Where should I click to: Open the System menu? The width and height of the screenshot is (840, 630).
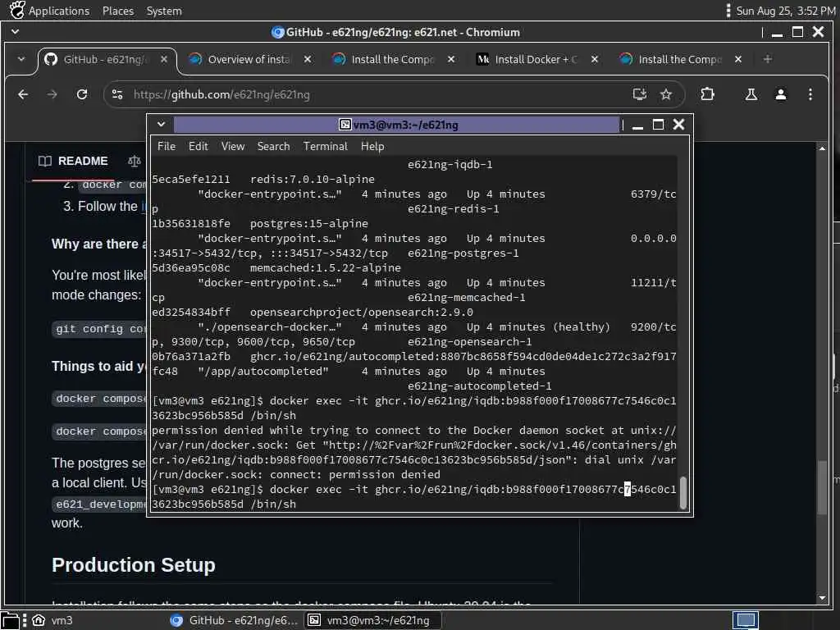pyautogui.click(x=164, y=11)
